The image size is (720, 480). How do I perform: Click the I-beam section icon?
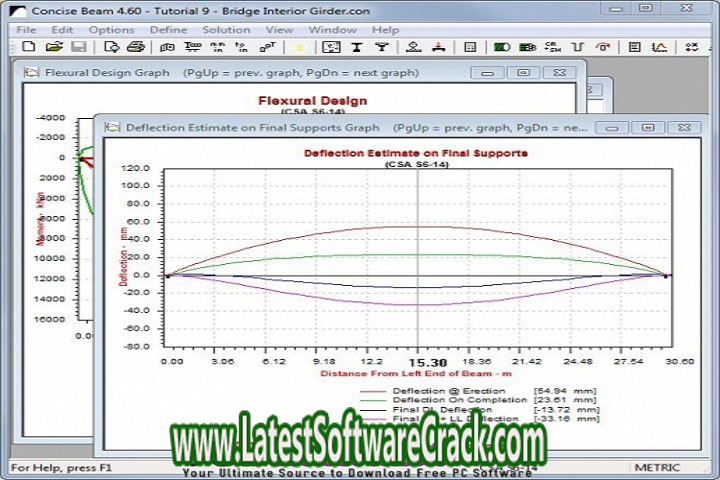click(x=357, y=47)
